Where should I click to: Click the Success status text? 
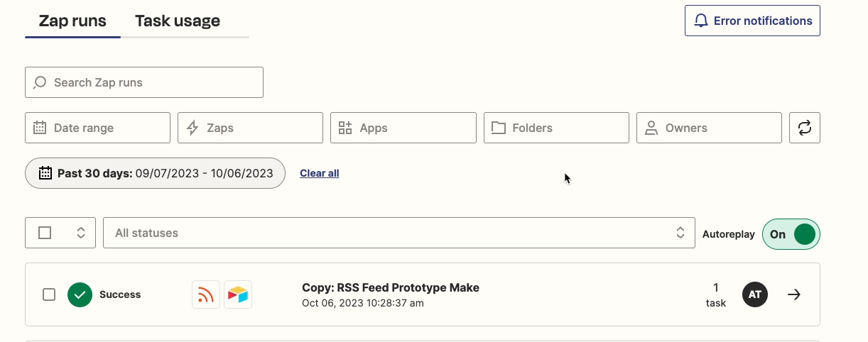120,294
